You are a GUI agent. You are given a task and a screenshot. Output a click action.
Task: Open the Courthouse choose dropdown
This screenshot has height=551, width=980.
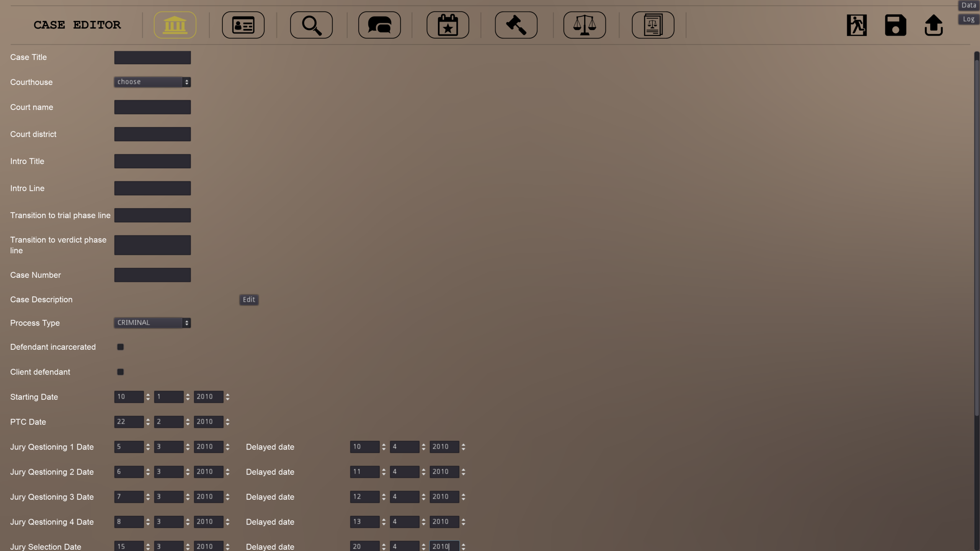tap(152, 82)
